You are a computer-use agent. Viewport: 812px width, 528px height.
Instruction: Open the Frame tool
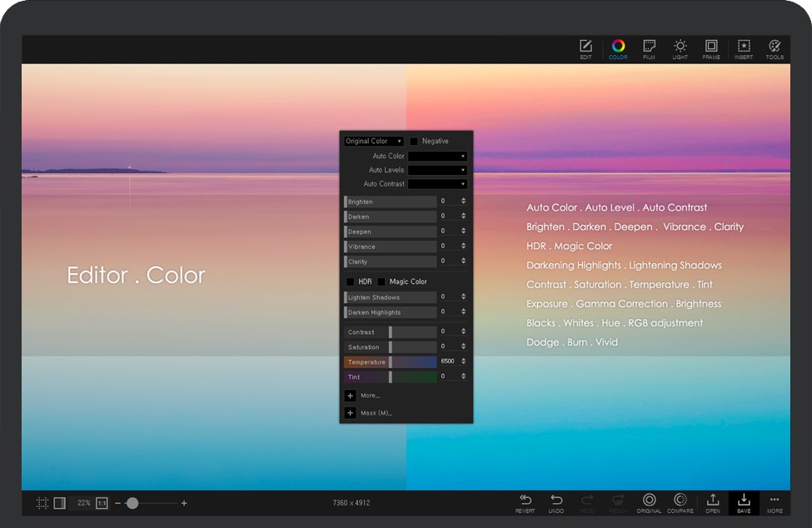tap(711, 48)
